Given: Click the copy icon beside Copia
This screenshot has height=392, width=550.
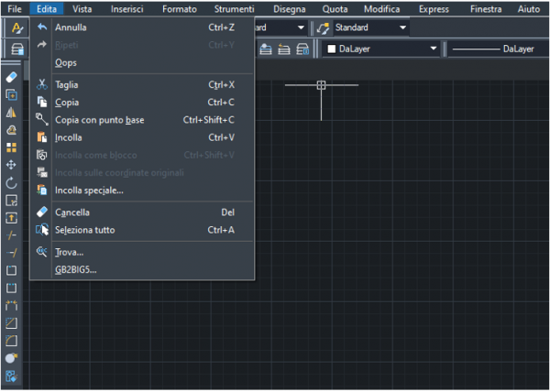Looking at the screenshot, I should click(x=42, y=102).
